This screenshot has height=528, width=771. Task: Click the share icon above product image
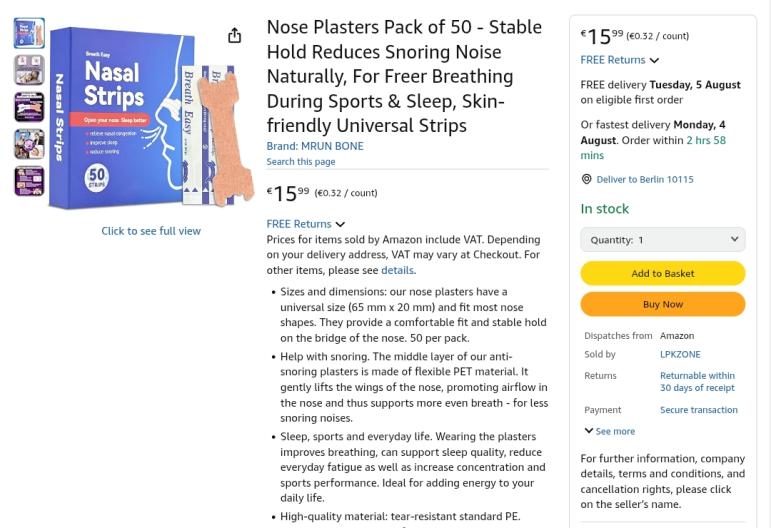coord(235,35)
